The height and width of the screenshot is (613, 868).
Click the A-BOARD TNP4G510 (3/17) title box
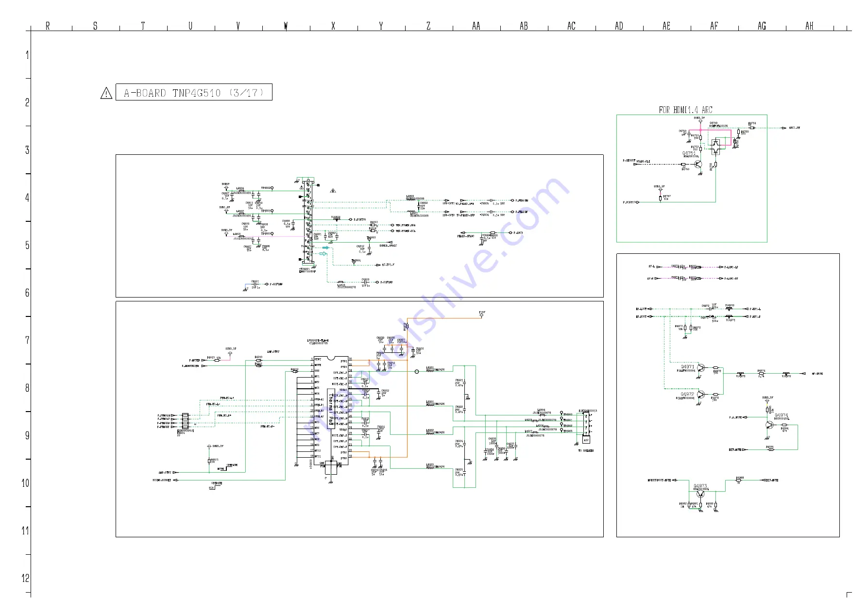(194, 92)
